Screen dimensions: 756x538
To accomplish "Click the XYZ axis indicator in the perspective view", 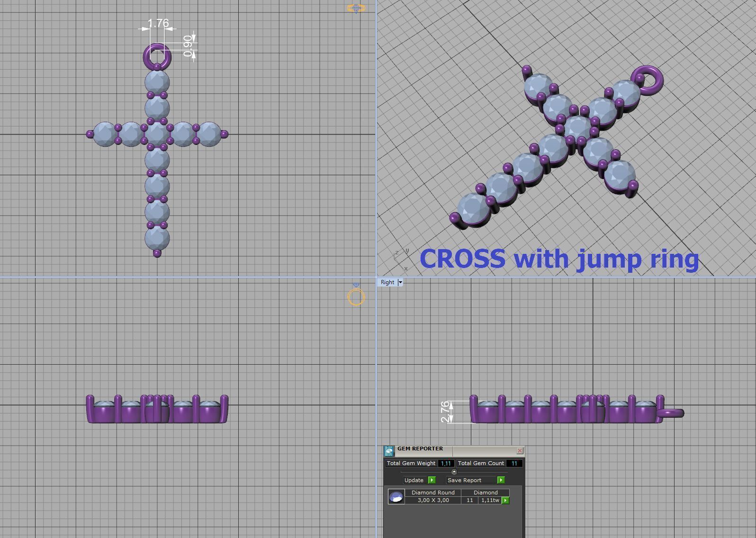I will [x=401, y=260].
